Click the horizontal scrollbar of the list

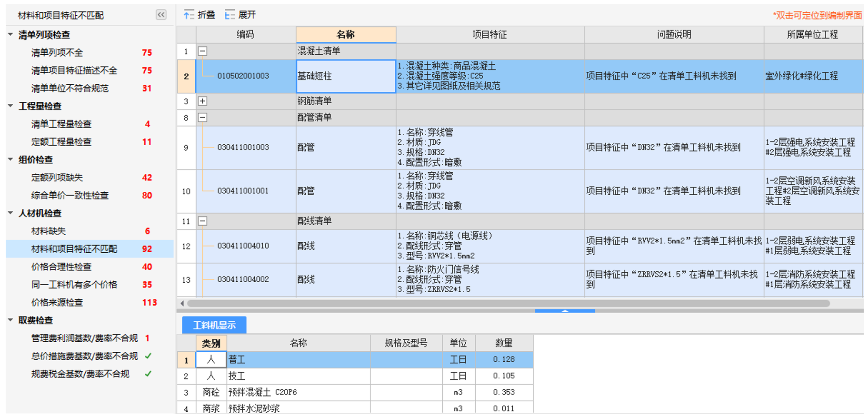[x=508, y=303]
